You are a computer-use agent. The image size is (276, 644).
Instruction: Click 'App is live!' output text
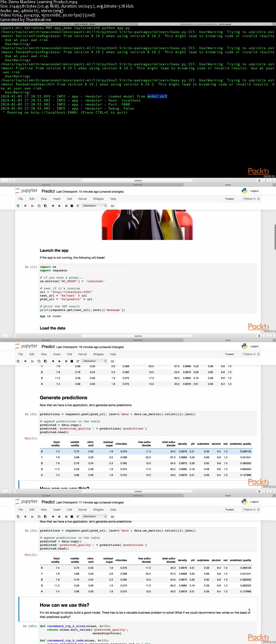coord(51,316)
